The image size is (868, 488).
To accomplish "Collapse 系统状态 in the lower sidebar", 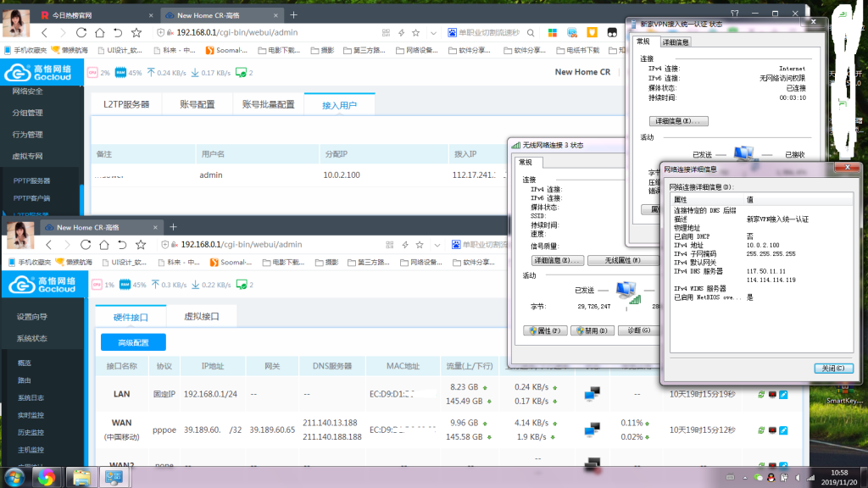I will coord(32,338).
